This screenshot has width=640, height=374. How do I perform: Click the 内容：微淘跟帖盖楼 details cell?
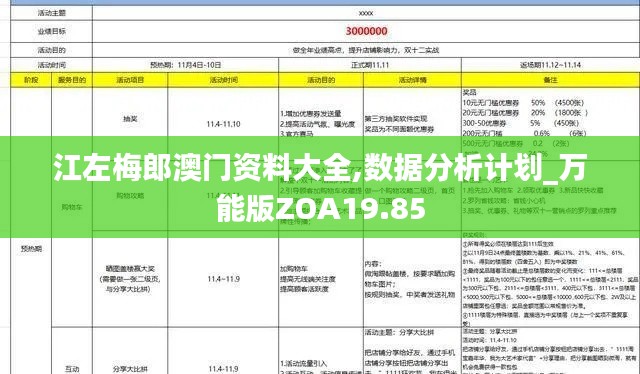coord(412,279)
